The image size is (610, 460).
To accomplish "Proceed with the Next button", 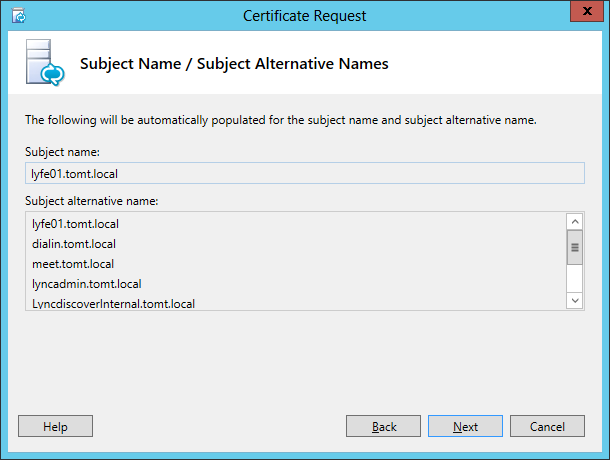I will (x=465, y=426).
